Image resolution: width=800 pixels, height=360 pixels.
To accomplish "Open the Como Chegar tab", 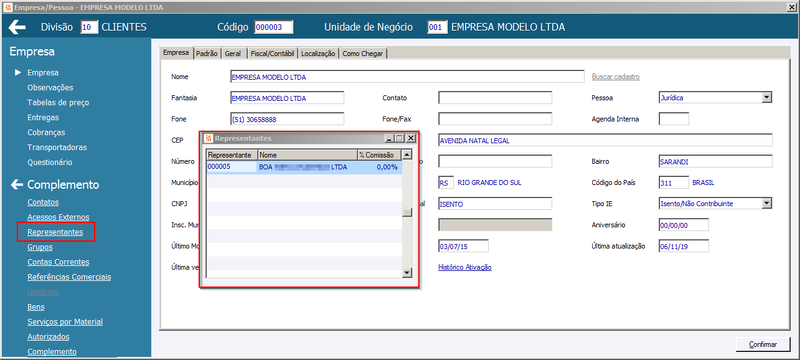I will tap(363, 53).
